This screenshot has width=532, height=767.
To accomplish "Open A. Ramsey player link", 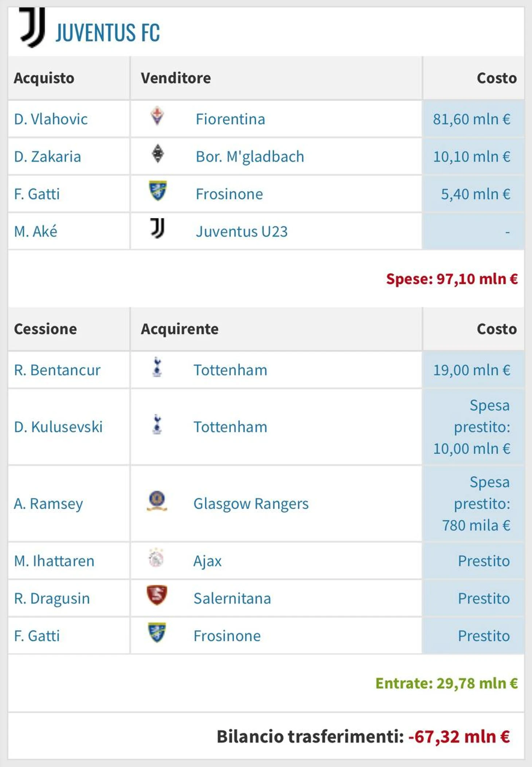I will [48, 504].
